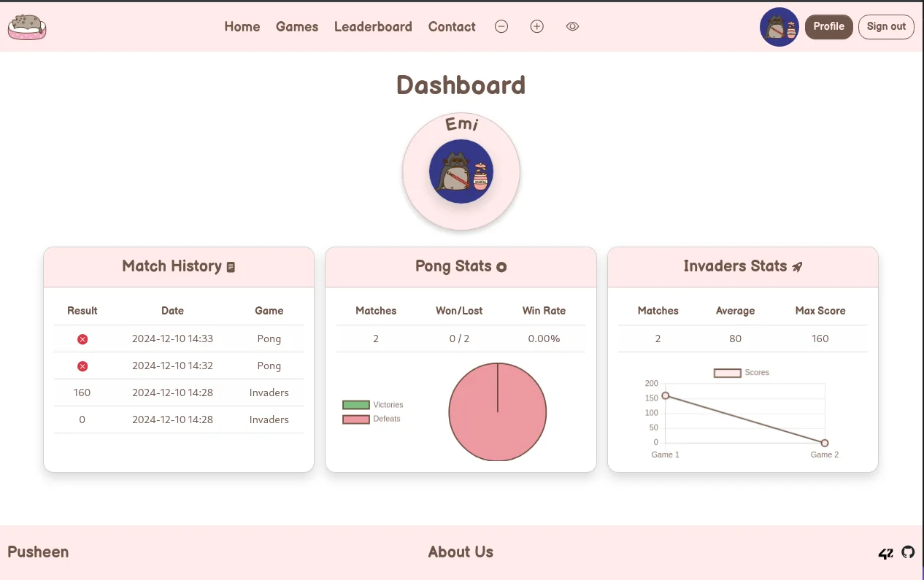The width and height of the screenshot is (924, 580).
Task: Click the Invaders Stats rocket icon
Action: coord(797,267)
